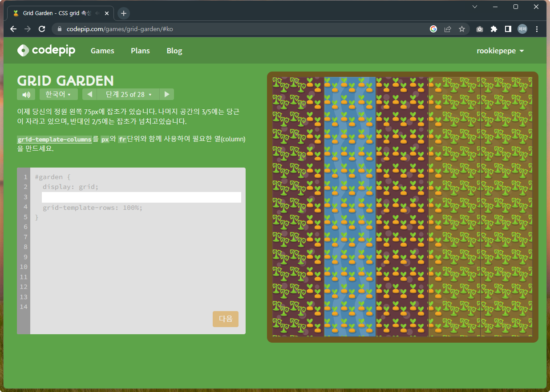Viewport: 550px width, 392px height.
Task: Open the Extensions puzzle icon
Action: 493,29
